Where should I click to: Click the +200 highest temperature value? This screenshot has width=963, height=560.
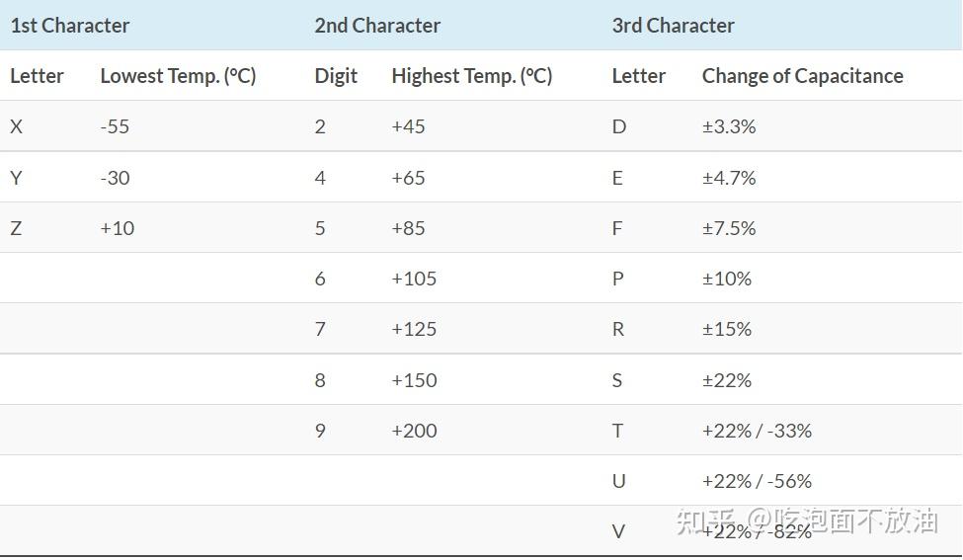(414, 431)
